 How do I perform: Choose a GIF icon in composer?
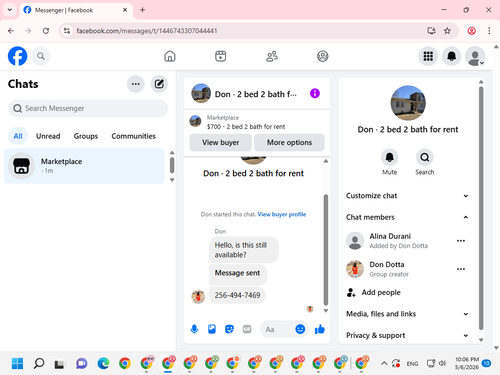coord(247,329)
